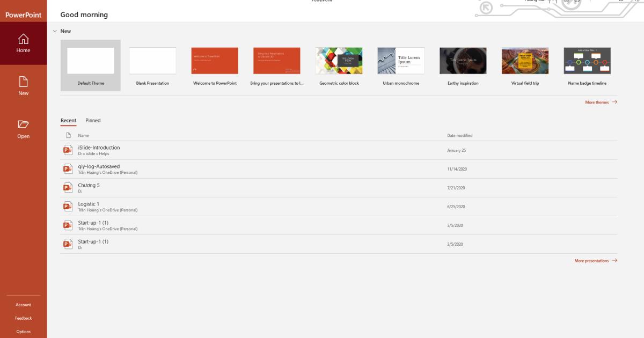Click PowerPoint file icon beside qly-log-Autosaved
This screenshot has height=338, width=644.
coord(68,169)
